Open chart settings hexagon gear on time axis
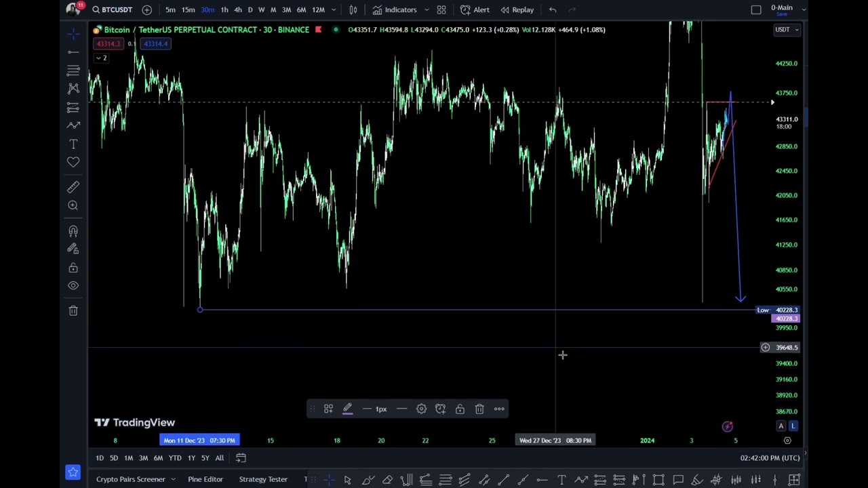 (787, 441)
